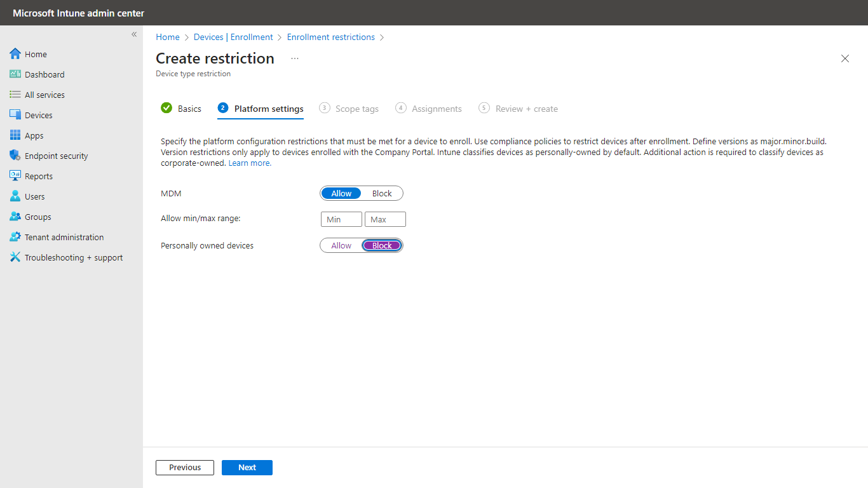Click the Microsoft Intune admin center title
Screen dimensions: 868x488
(x=78, y=13)
